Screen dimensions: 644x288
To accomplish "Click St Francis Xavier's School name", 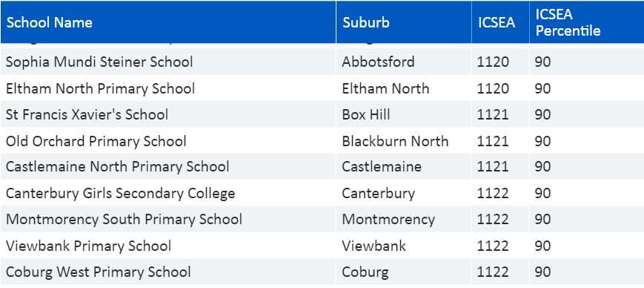I will tap(87, 114).
